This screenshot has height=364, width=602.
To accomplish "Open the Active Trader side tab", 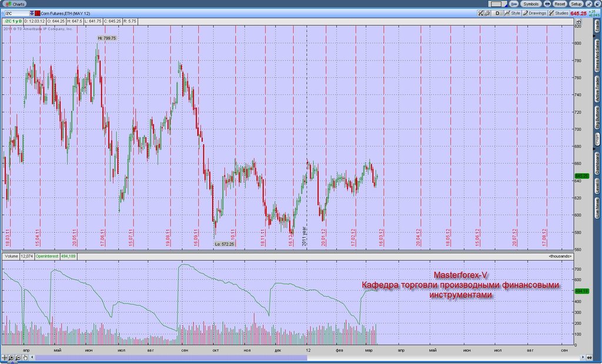I will click(597, 89).
